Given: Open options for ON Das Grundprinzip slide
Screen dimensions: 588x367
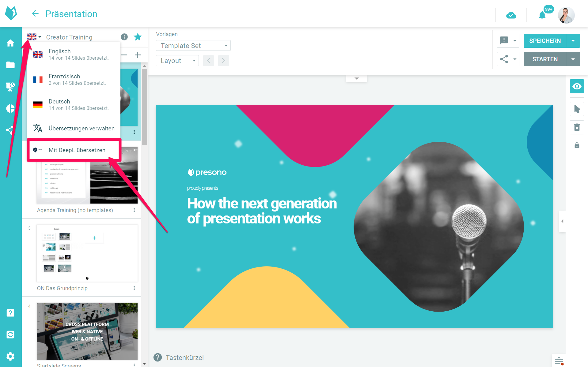Looking at the screenshot, I should 134,288.
